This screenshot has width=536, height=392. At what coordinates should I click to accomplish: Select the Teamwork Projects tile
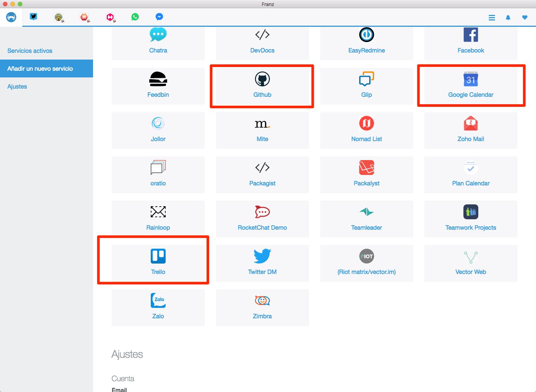(x=470, y=219)
